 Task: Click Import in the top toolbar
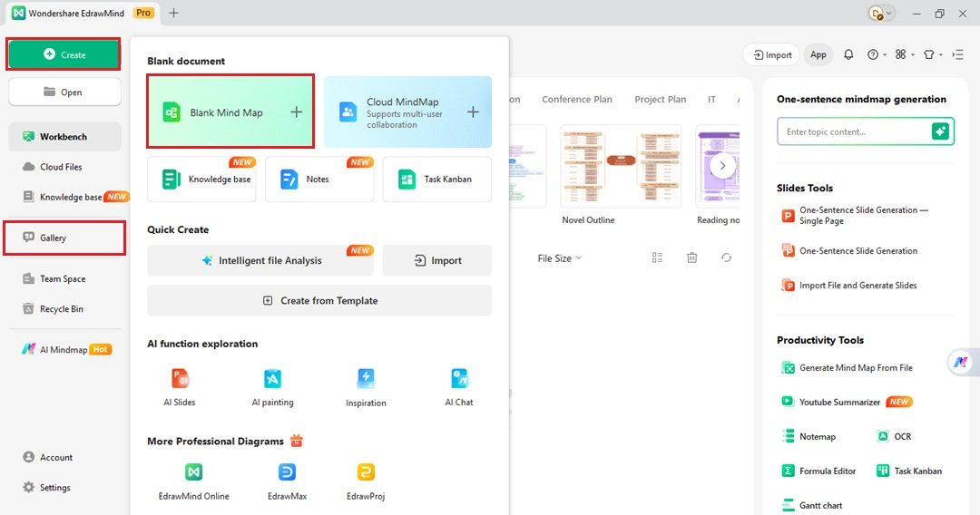tap(772, 55)
